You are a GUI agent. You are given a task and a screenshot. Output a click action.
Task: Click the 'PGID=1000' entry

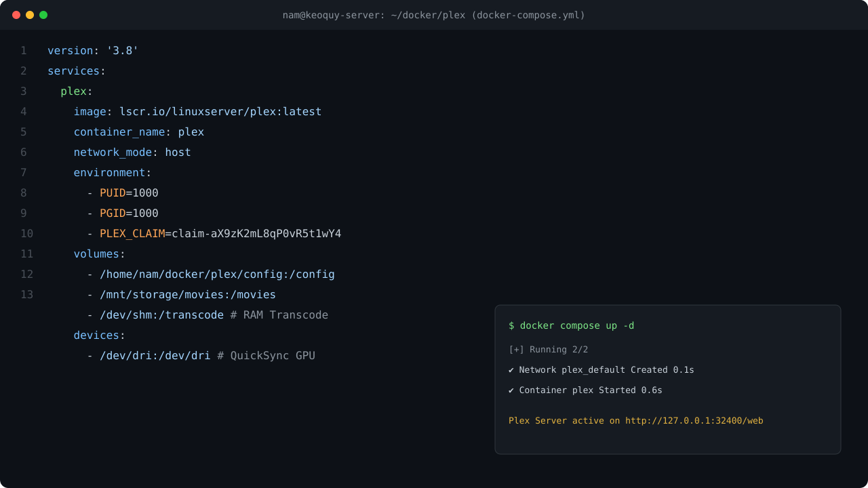(129, 213)
